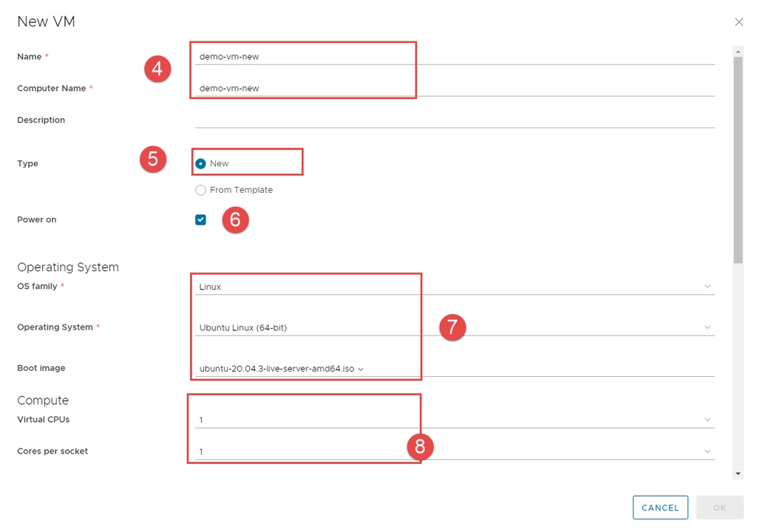Click the red step 8 marker
The width and height of the screenshot is (757, 532).
click(420, 446)
